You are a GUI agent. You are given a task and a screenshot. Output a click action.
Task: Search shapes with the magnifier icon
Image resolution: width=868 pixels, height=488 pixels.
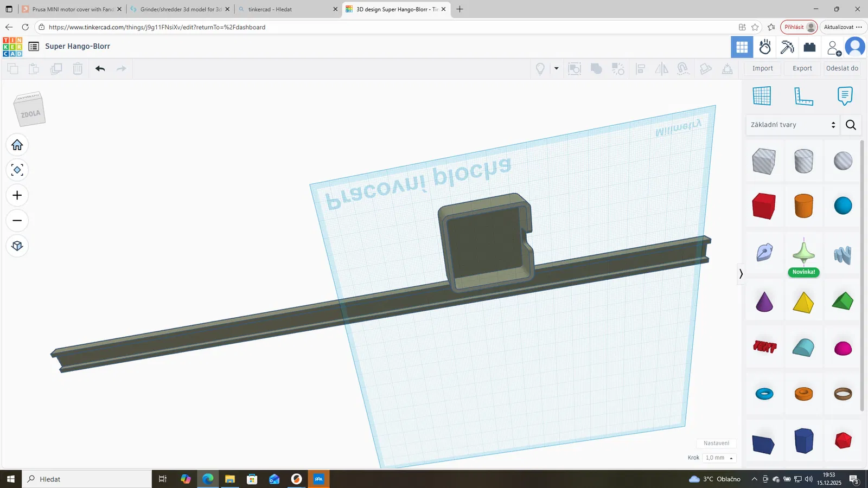coord(851,125)
